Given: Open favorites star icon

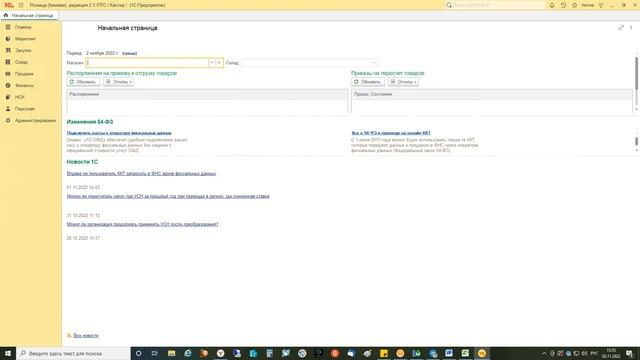Looking at the screenshot, I should pos(575,5).
